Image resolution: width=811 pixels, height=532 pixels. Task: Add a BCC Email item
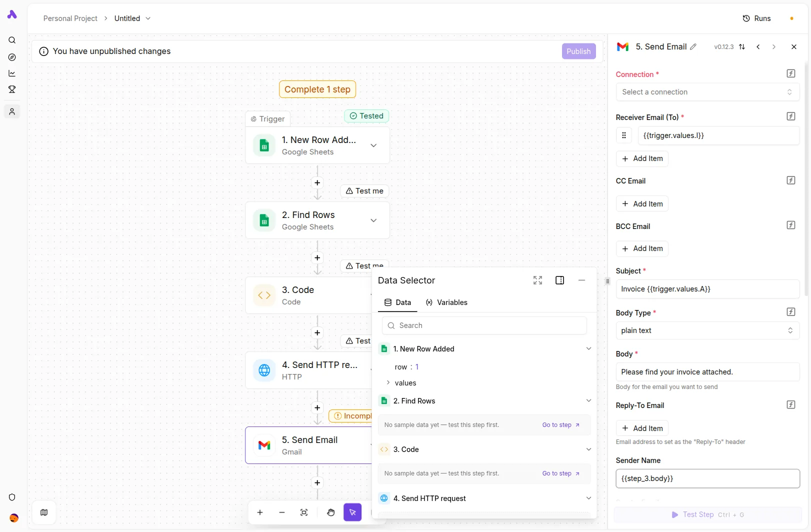[642, 248]
